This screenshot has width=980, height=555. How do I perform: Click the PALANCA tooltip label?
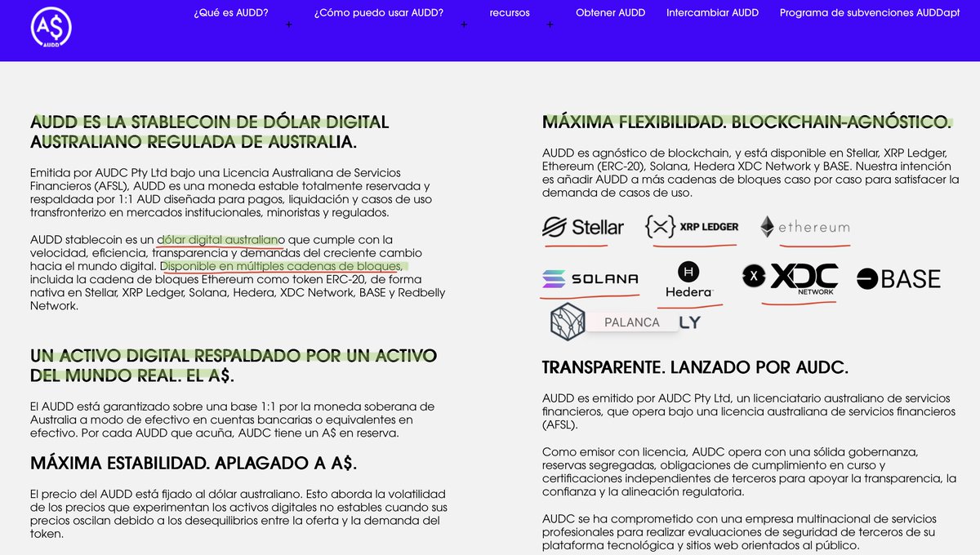(632, 322)
